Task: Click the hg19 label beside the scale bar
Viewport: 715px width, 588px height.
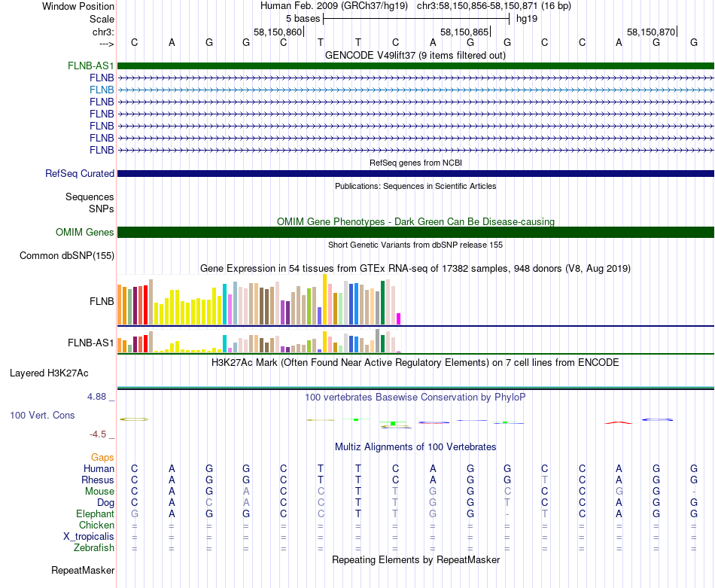Action: tap(527, 19)
